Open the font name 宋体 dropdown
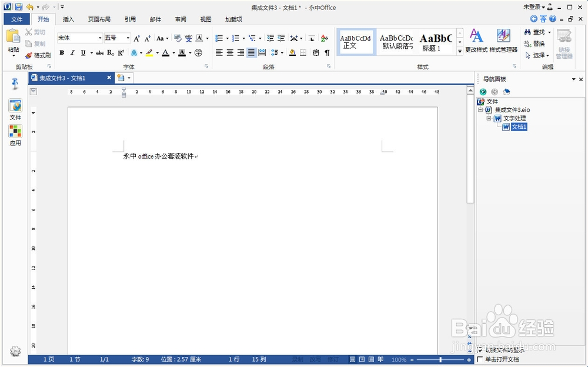 pos(100,38)
